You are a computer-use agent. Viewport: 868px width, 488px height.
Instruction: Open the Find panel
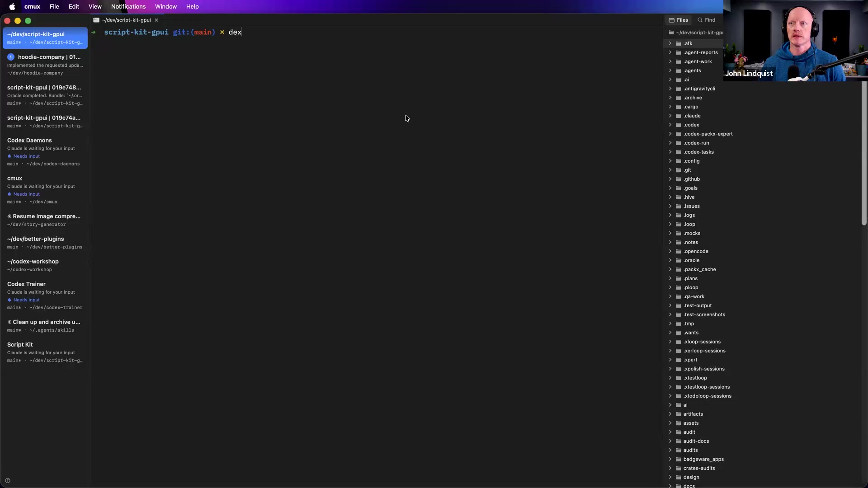coord(707,20)
